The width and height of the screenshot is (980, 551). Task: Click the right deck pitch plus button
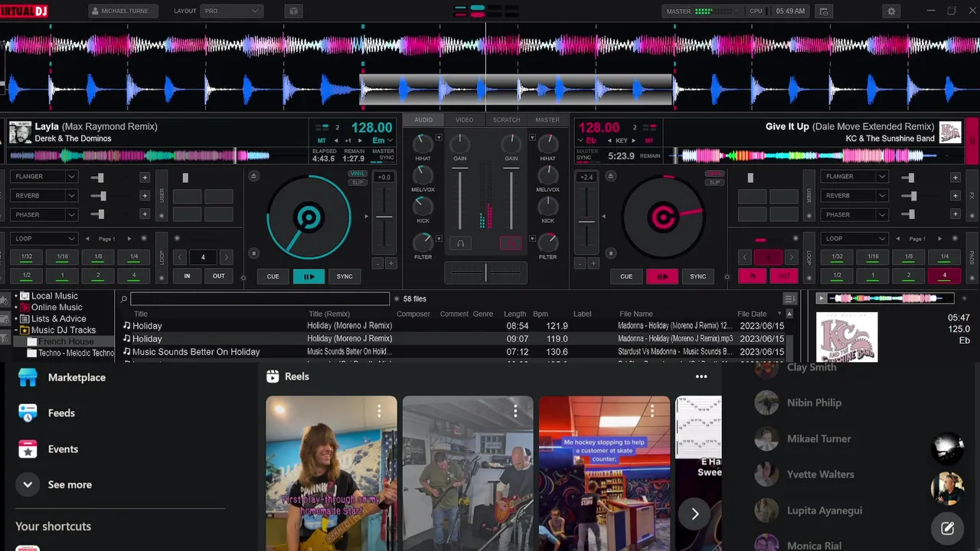(x=593, y=263)
